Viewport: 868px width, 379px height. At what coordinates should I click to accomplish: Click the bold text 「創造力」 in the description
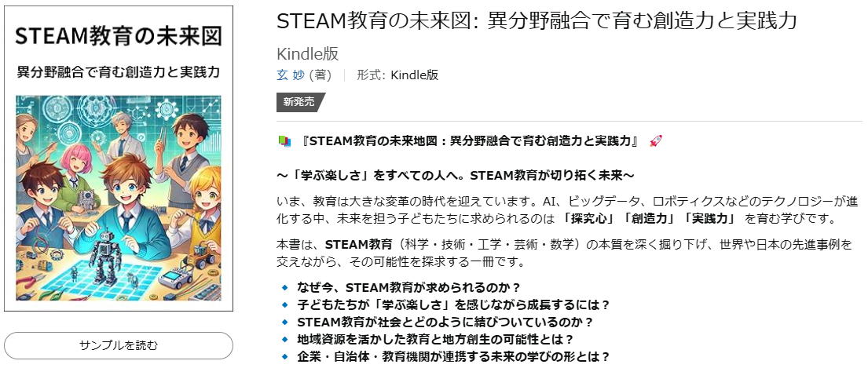649,218
